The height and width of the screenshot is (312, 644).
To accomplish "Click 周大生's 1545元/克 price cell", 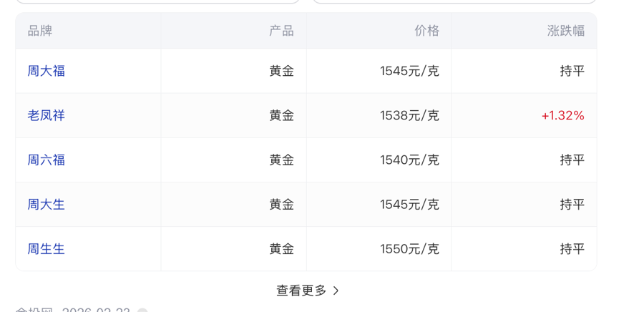I will [x=409, y=204].
